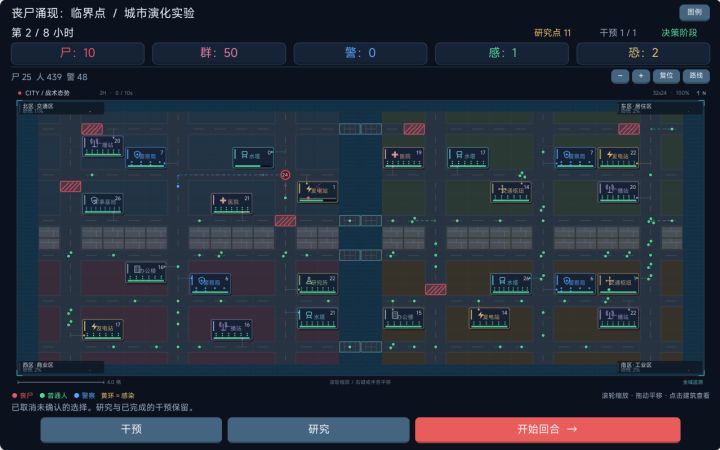Select east district 发电站 power plant numbered 22
This screenshot has height=450, width=720.
click(618, 158)
